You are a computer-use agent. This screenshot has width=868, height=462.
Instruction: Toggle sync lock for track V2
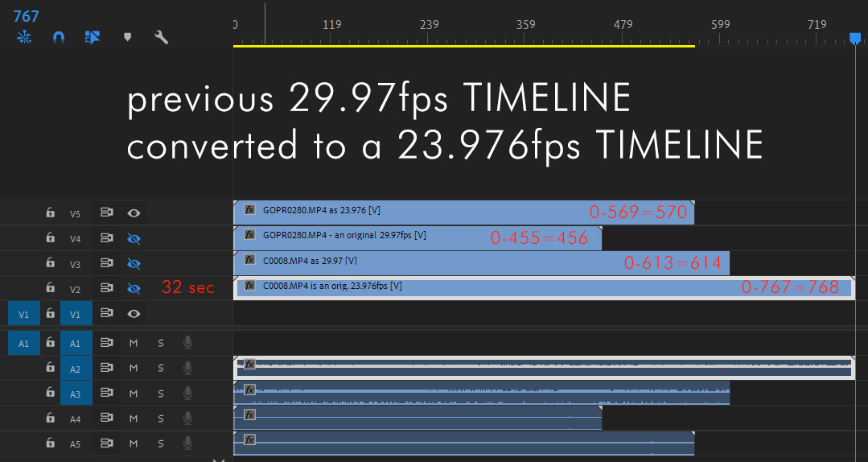(106, 288)
